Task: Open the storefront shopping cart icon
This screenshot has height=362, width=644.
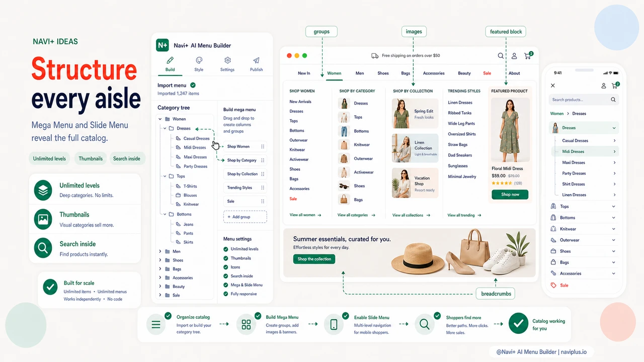Action: (528, 55)
